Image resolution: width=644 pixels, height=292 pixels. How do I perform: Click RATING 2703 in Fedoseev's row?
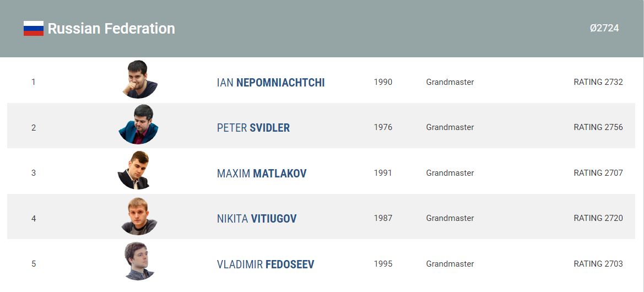pos(598,264)
